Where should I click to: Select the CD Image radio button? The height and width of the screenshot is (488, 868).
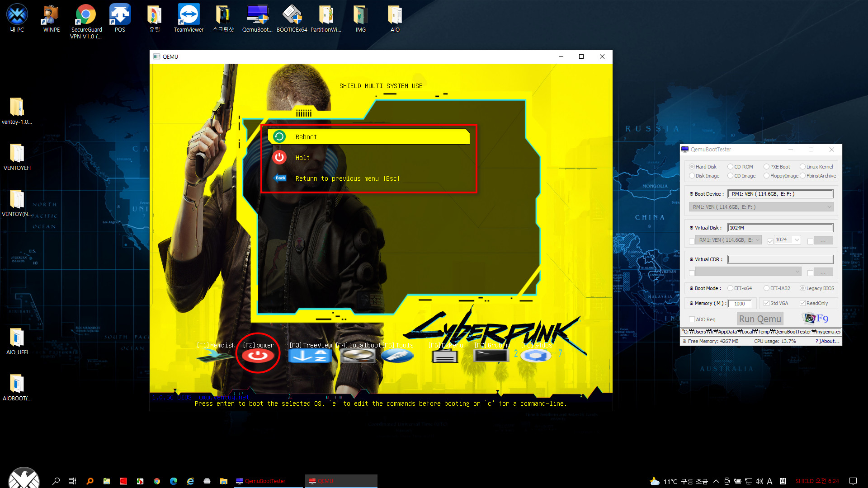[730, 176]
